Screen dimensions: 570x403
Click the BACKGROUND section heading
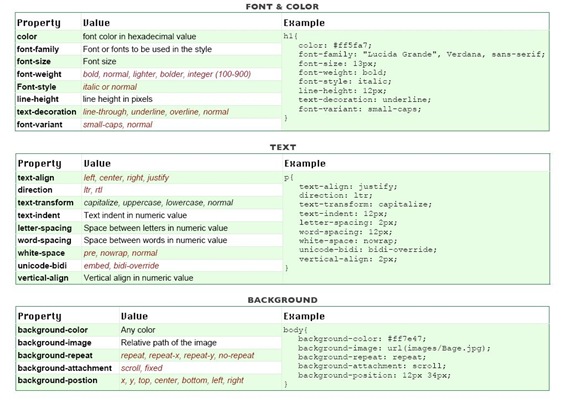click(283, 300)
